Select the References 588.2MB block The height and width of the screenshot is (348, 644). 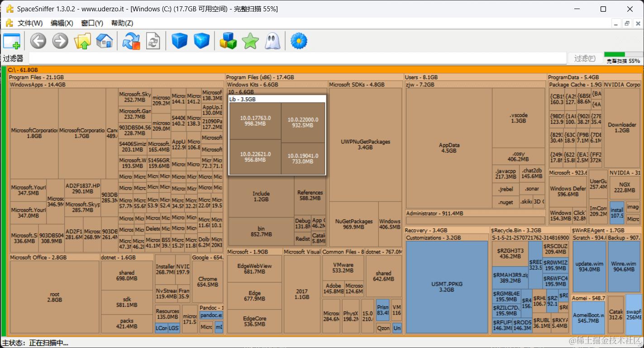point(310,195)
